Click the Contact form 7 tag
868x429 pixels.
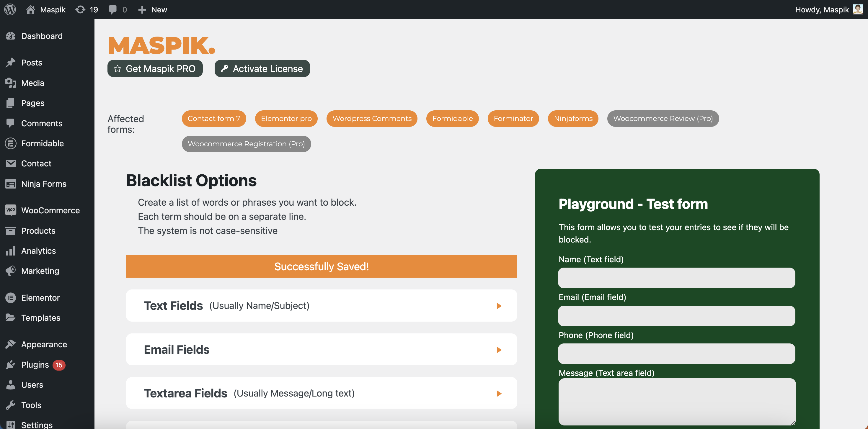(214, 119)
